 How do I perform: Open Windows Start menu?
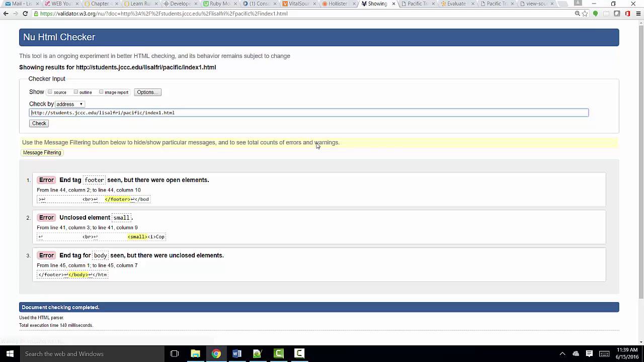[x=10, y=353]
